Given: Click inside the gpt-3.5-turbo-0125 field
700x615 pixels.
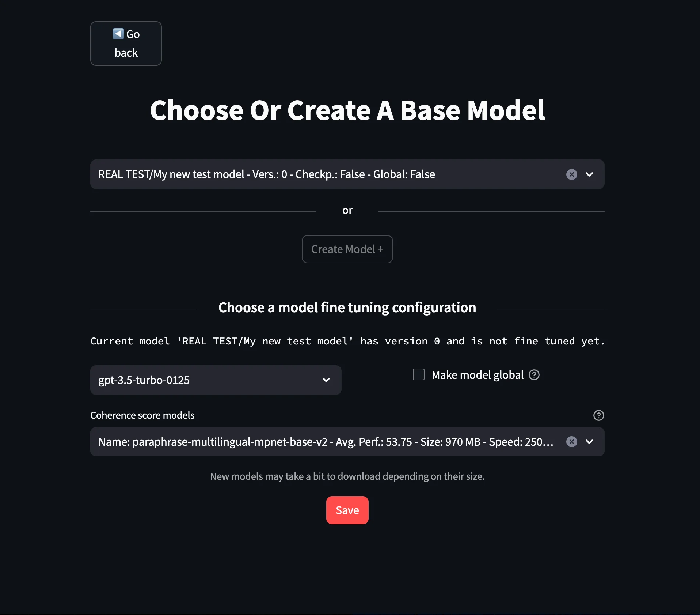Looking at the screenshot, I should (183, 380).
